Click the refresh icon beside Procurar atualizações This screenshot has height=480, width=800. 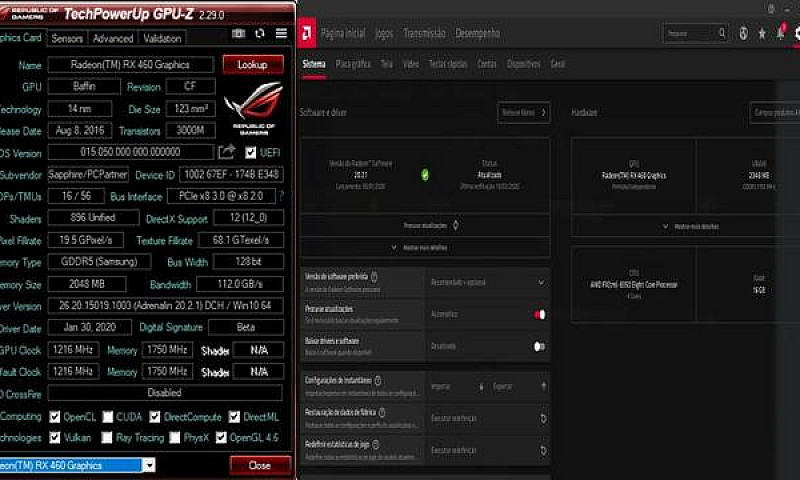[456, 225]
